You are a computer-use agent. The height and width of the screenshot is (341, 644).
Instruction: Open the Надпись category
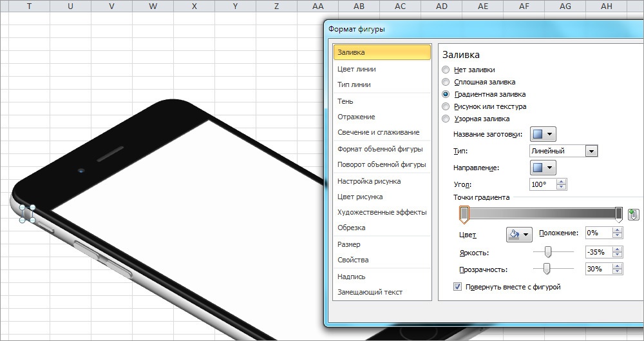click(351, 277)
